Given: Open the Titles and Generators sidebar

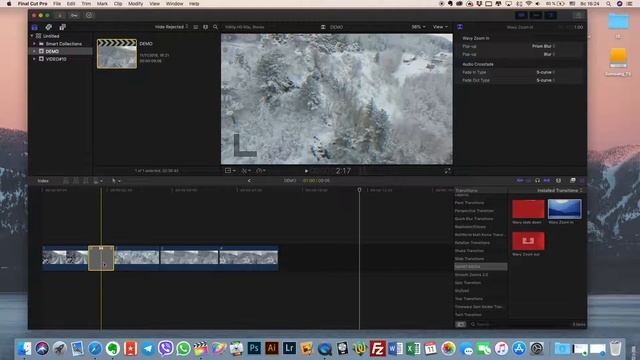Looking at the screenshot, I should coord(62,27).
